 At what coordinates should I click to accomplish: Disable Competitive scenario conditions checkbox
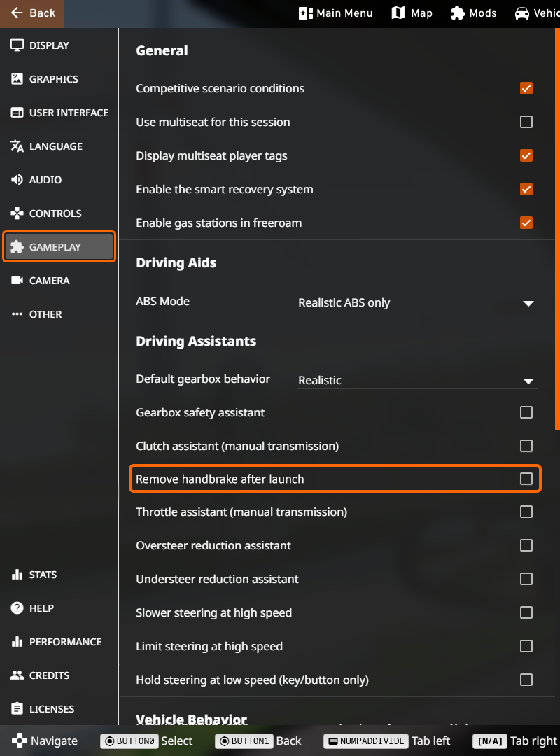click(526, 88)
